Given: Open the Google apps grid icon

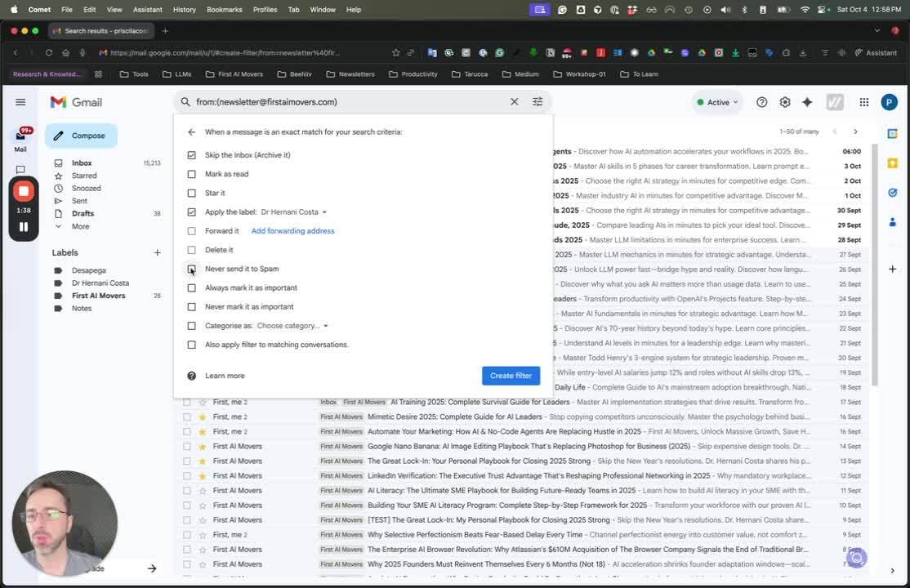Looking at the screenshot, I should 863,102.
